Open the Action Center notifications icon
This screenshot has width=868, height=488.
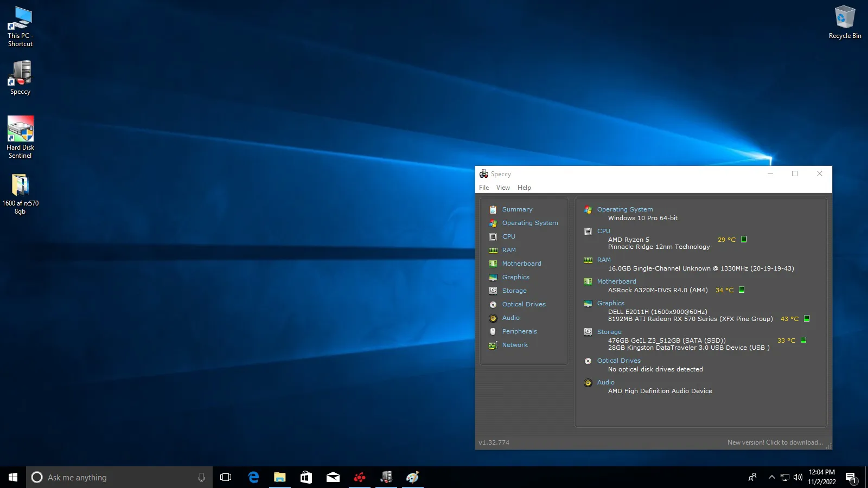(x=851, y=478)
